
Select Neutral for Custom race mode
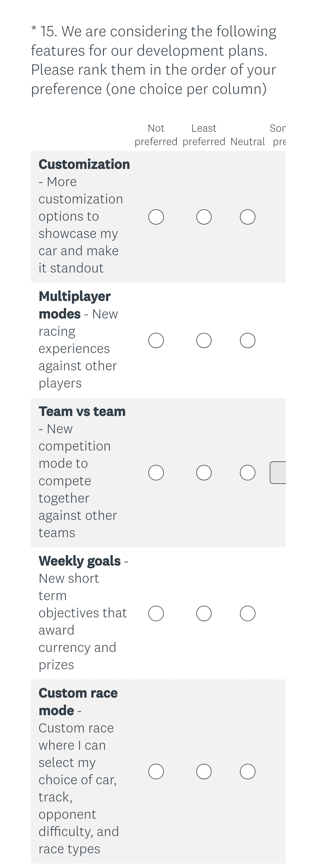[248, 771]
